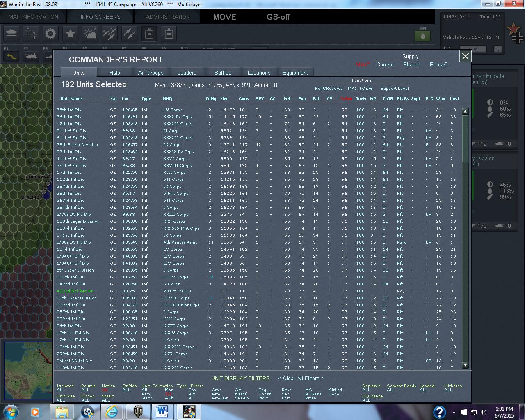Toggle the Isolated filter ALL value
The width and height of the screenshot is (525, 420).
pos(61,390)
